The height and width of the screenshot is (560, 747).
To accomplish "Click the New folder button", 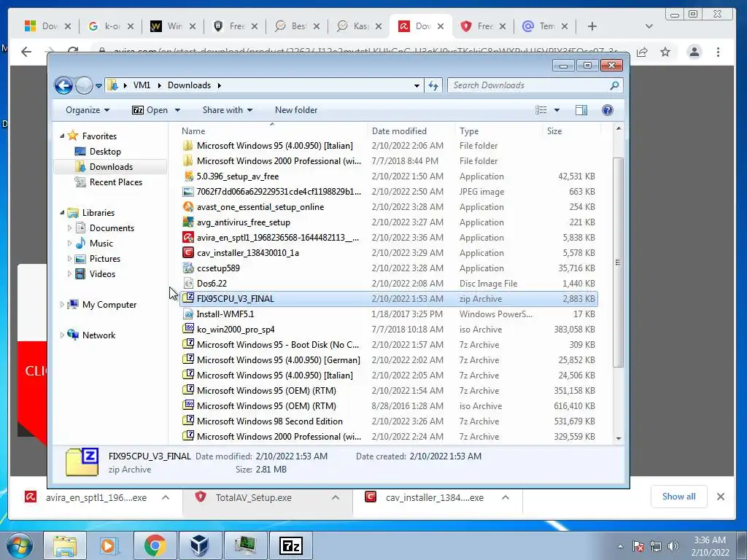I will 296,110.
